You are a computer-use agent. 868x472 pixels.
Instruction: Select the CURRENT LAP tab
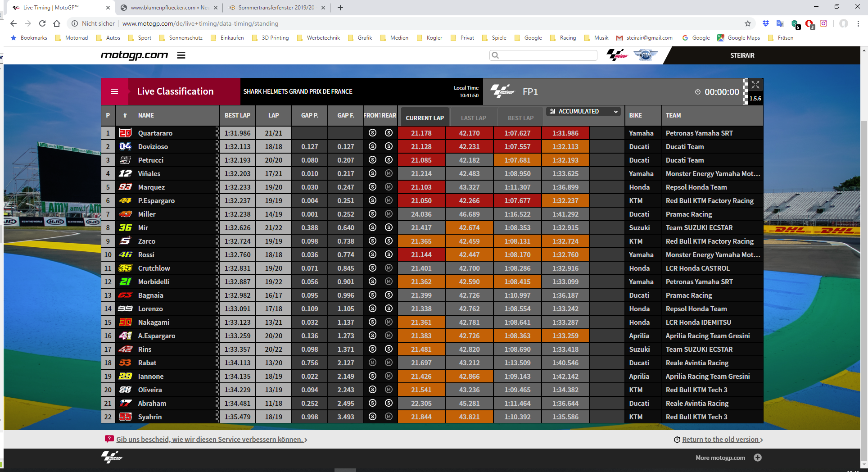pos(425,118)
